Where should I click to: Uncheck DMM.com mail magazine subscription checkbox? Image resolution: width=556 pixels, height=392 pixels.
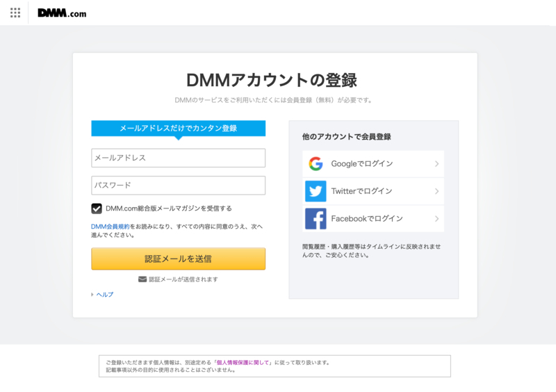coord(97,209)
